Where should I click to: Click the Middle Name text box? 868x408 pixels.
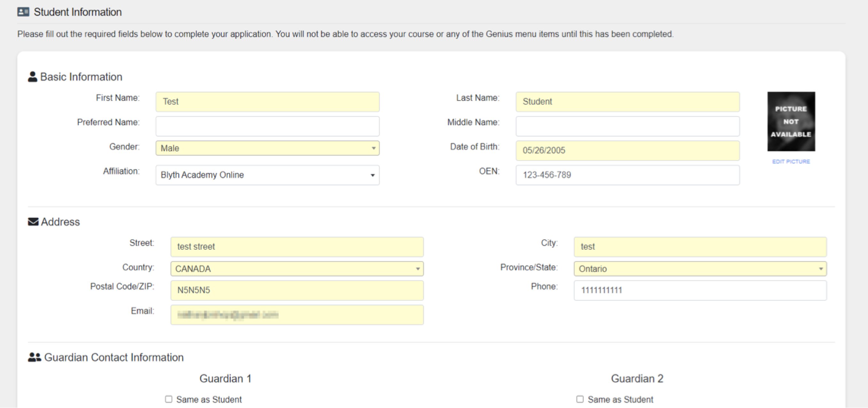[627, 126]
